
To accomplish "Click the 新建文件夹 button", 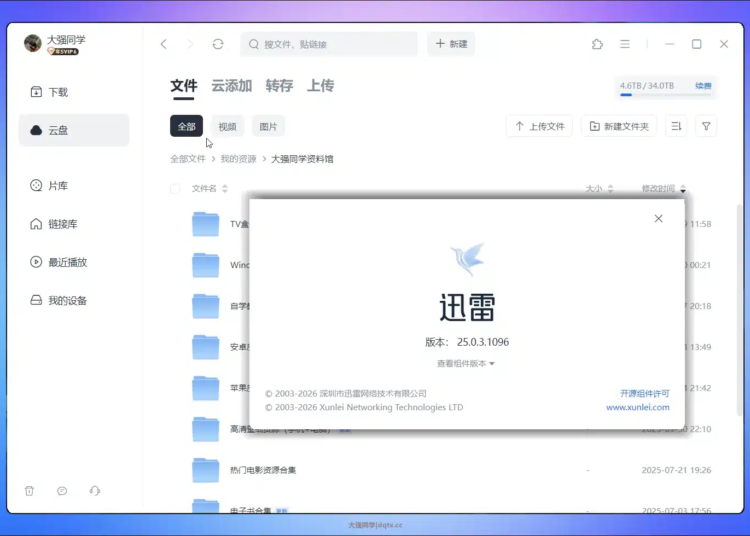I will point(619,126).
